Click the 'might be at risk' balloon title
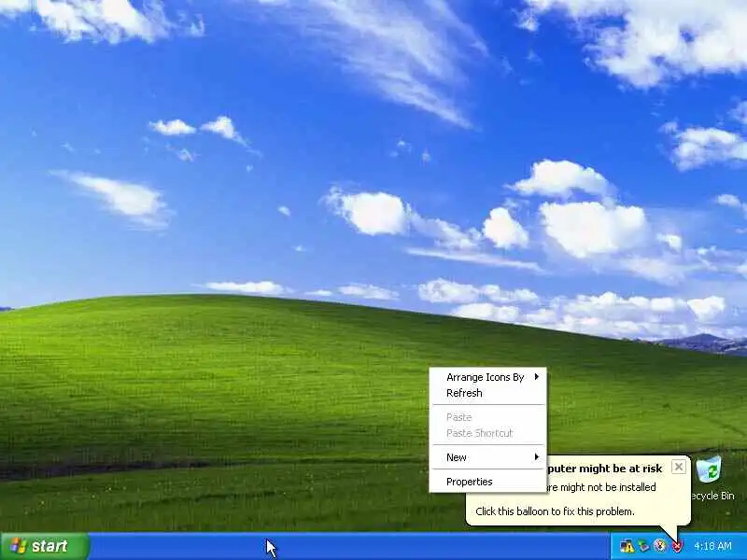 [604, 469]
